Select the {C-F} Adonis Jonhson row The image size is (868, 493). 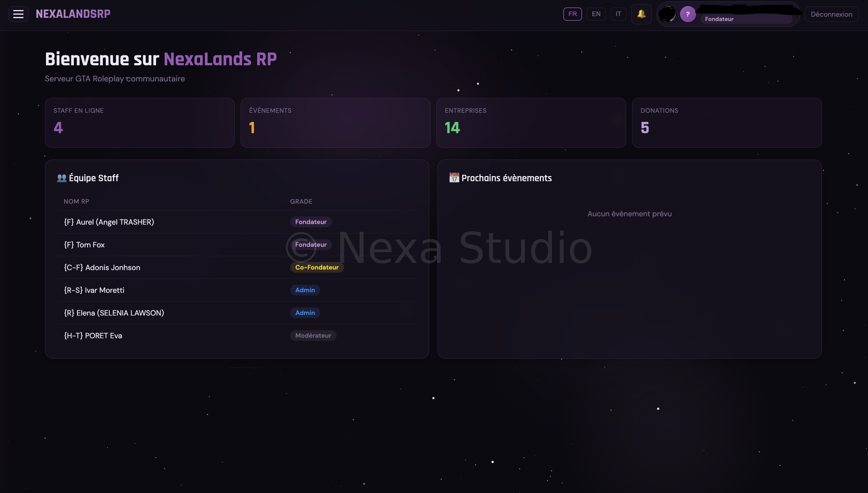click(x=237, y=267)
